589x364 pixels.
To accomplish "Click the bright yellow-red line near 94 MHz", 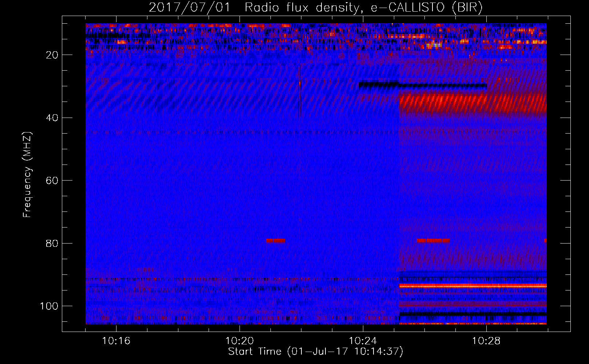I will click(x=473, y=286).
